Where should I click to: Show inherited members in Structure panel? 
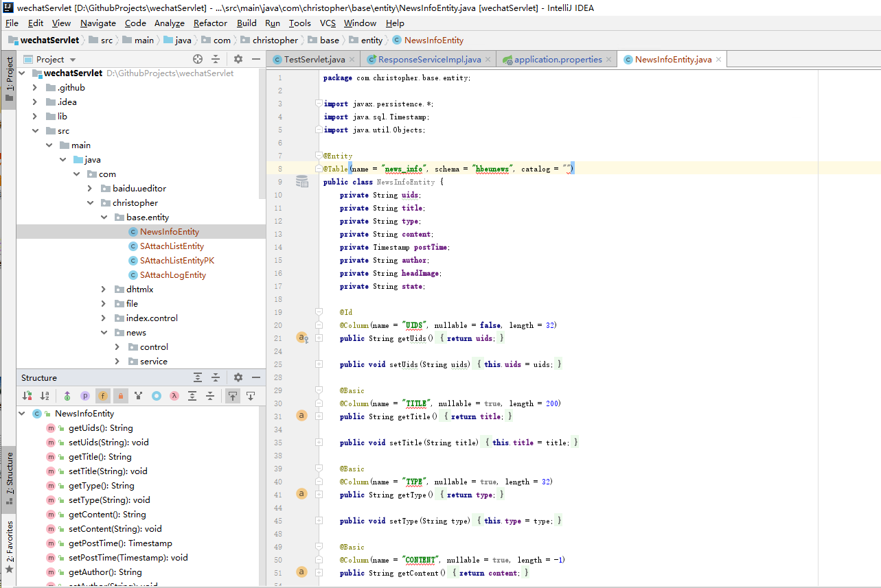pyautogui.click(x=67, y=397)
